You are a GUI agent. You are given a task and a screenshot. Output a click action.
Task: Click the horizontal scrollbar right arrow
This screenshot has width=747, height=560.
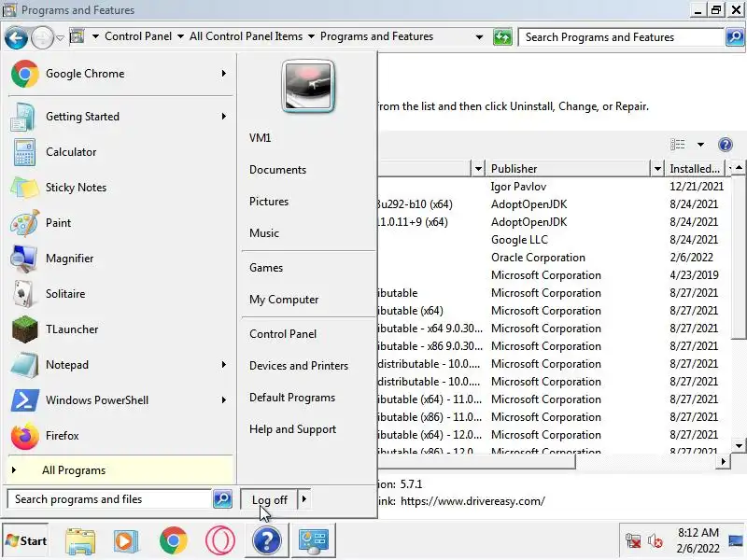[723, 461]
